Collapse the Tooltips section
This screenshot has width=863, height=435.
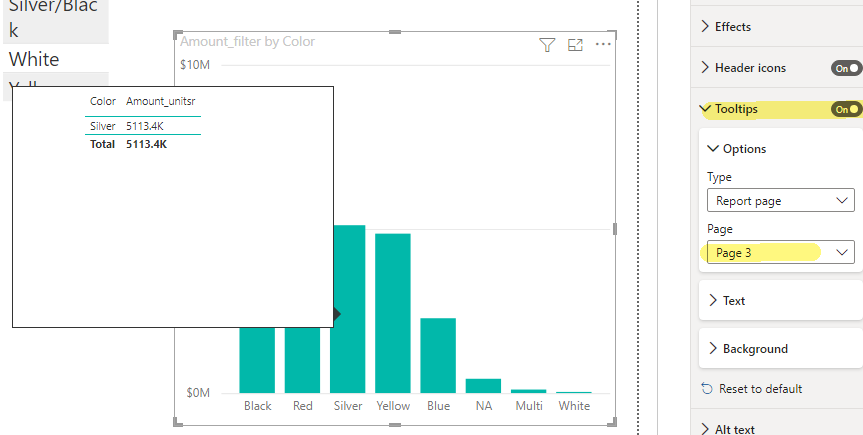[705, 108]
